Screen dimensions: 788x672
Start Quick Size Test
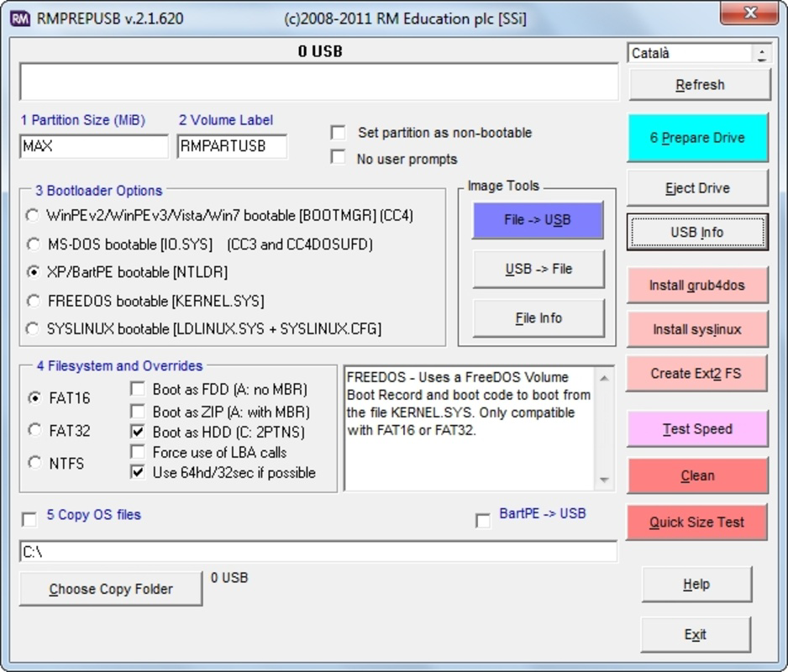pos(696,522)
